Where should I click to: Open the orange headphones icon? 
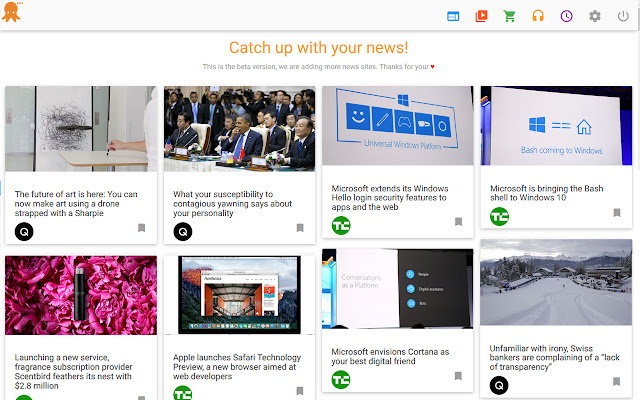538,16
